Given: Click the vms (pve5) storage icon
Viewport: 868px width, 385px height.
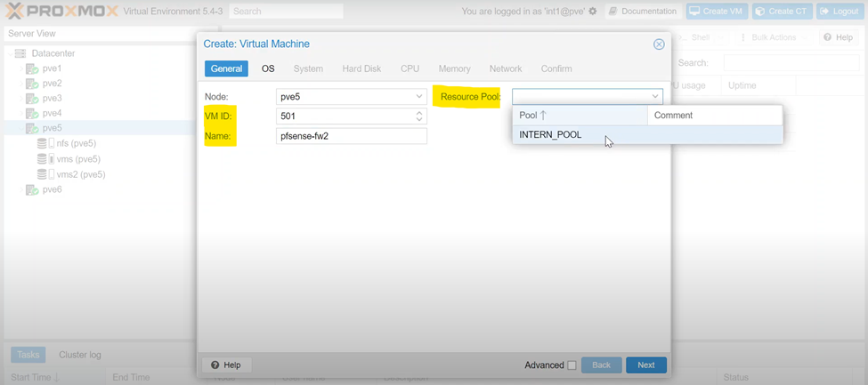Looking at the screenshot, I should (46, 159).
